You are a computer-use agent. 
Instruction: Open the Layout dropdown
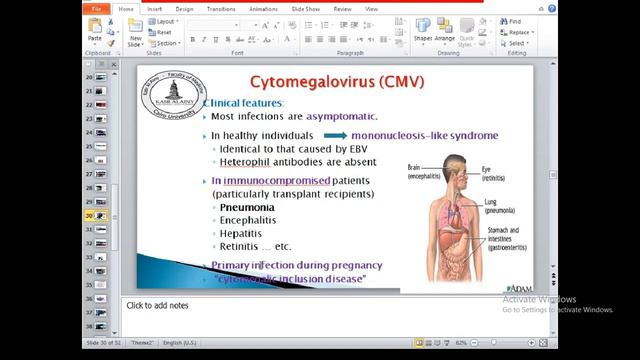(163, 21)
